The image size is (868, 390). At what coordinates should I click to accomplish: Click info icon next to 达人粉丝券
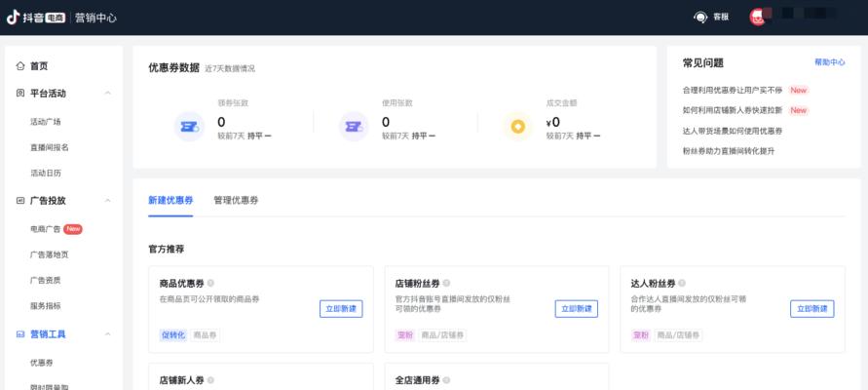[x=682, y=283]
